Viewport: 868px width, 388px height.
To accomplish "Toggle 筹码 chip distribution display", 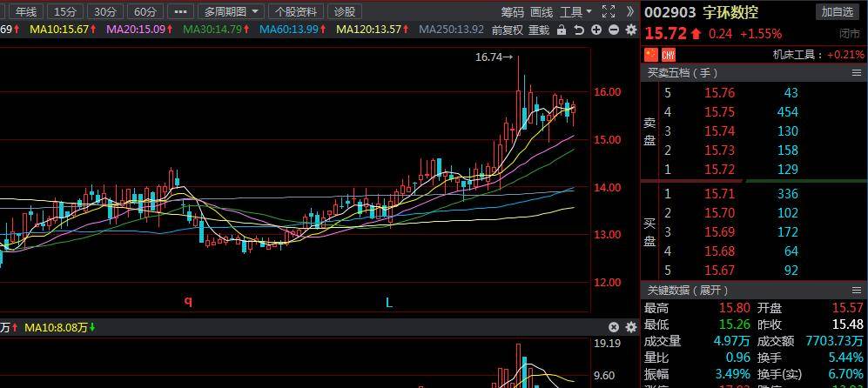I will (513, 11).
